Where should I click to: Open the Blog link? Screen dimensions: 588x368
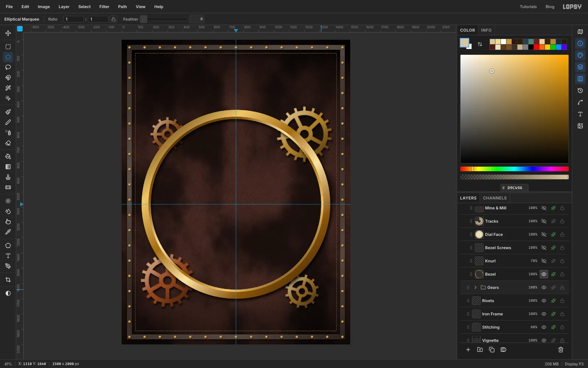[x=550, y=7]
